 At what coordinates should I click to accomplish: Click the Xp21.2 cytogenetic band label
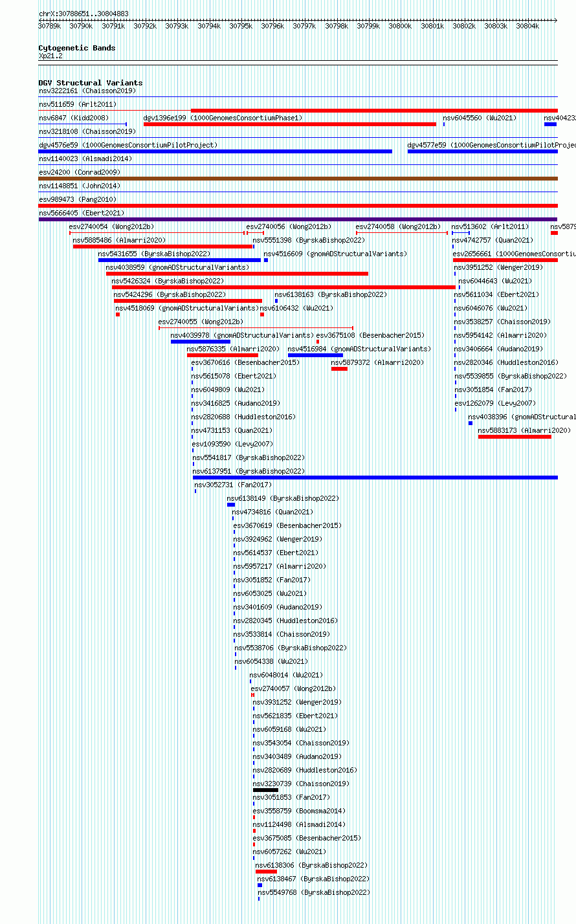(x=50, y=56)
